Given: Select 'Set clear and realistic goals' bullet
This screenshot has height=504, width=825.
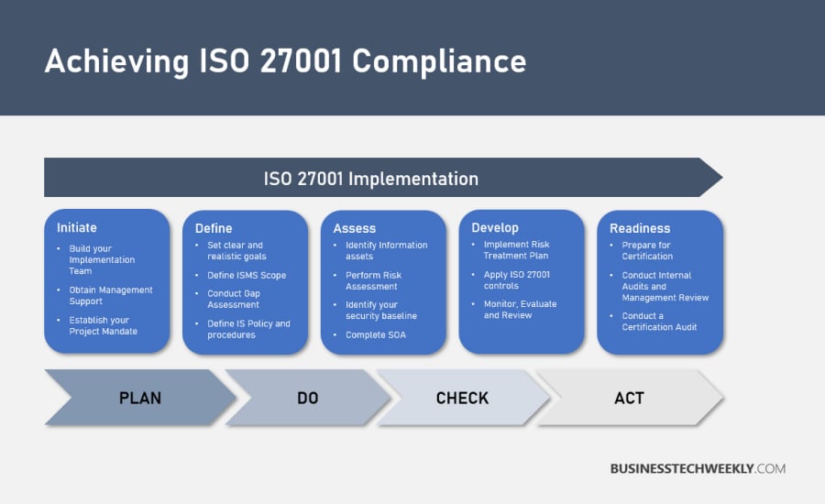Looking at the screenshot, I should tap(236, 251).
